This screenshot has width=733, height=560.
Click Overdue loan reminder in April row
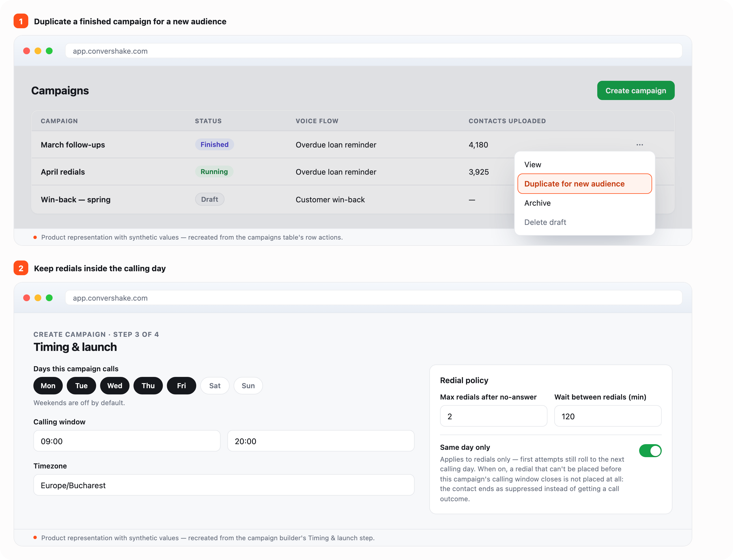(x=336, y=172)
